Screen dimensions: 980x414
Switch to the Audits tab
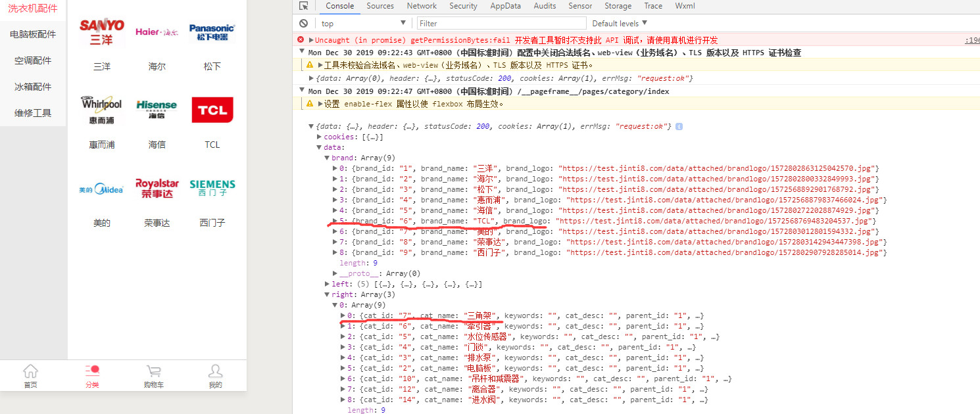pos(545,6)
